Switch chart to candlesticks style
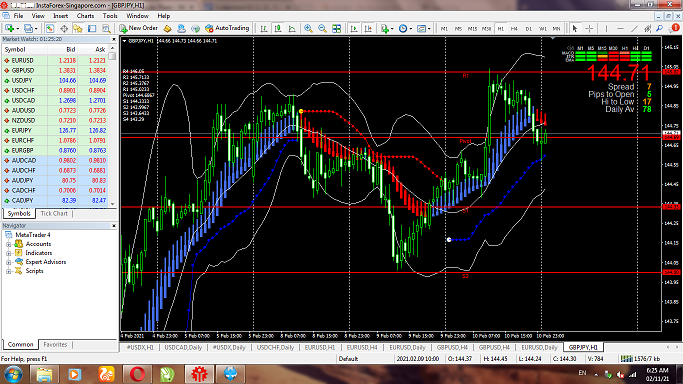This screenshot has height=384, width=683. [x=278, y=28]
